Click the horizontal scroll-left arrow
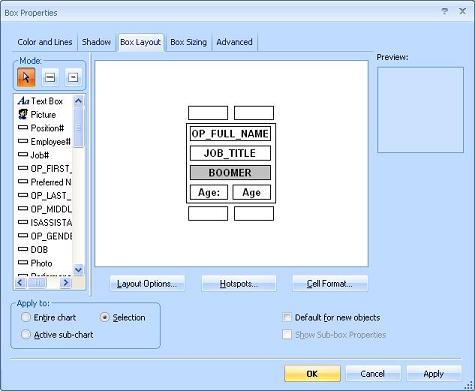475x391 pixels. tap(20, 283)
